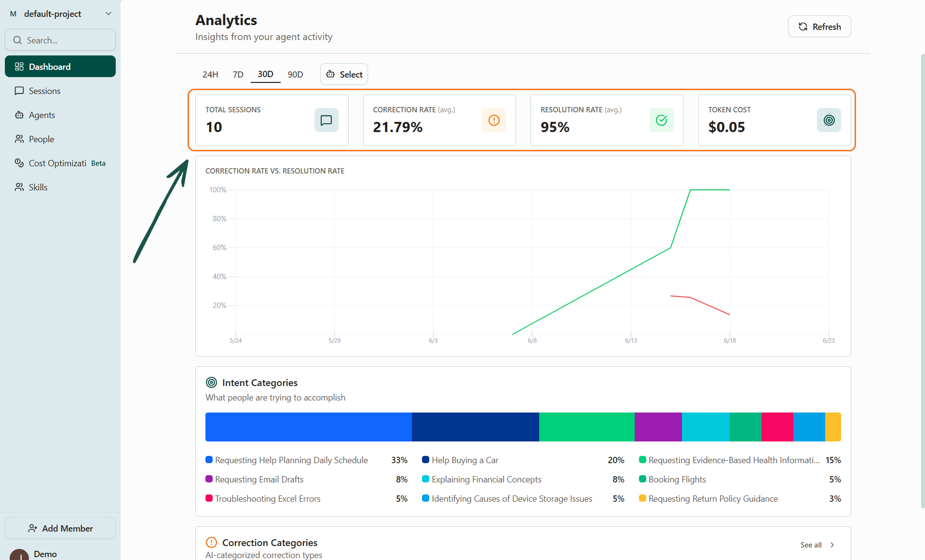The width and height of the screenshot is (925, 560).
Task: Click the pink Troubleshooting Excel Errors segment
Action: coord(777,427)
